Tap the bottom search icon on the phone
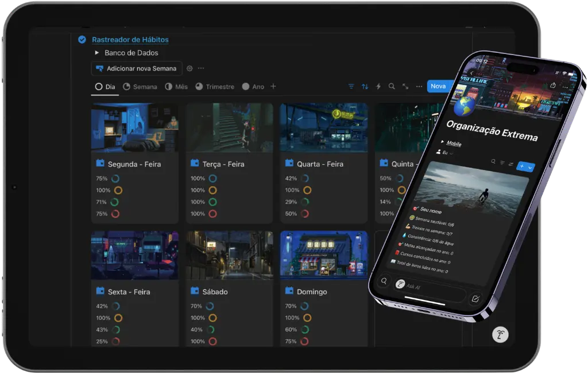 click(x=384, y=280)
